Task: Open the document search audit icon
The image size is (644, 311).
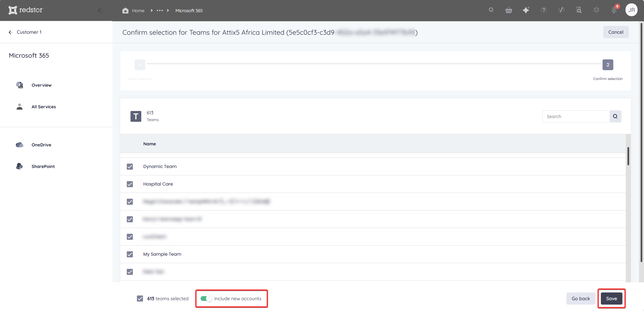Action: 579,10
